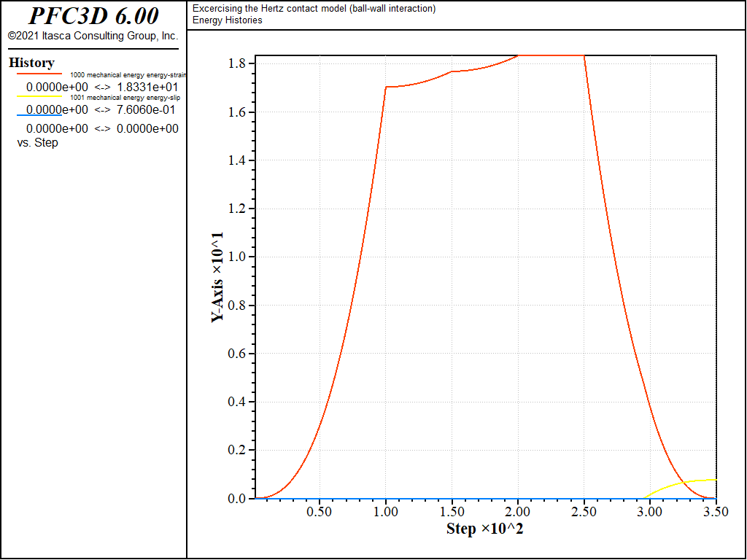747x560 pixels.
Task: Click the 'Y-Axis ×10^1' axis label
Action: tap(217, 277)
